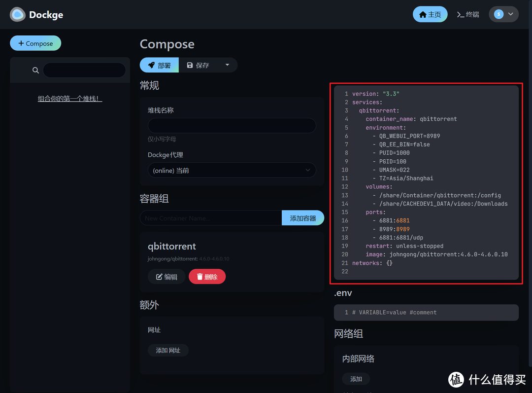Click 编辑 on the qbittorrent container

[166, 277]
